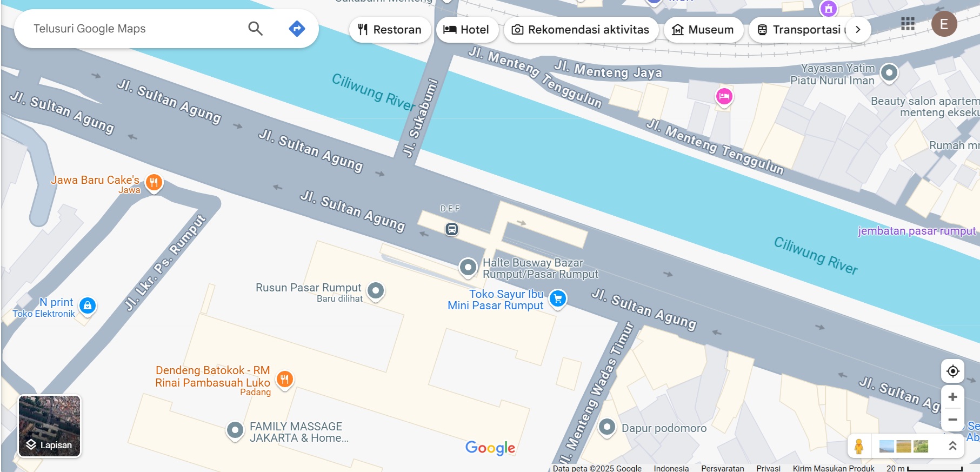Filter by the Museum chip
The height and width of the screenshot is (472, 980).
click(x=703, y=30)
